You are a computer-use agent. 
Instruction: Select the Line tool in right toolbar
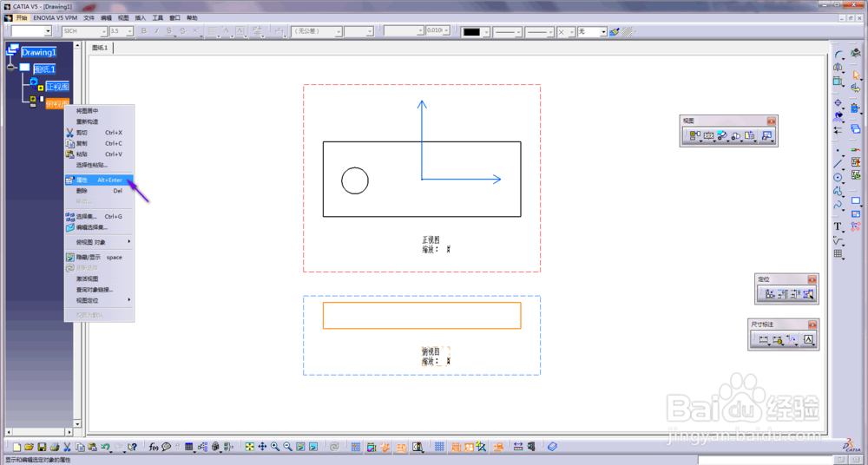pyautogui.click(x=838, y=164)
